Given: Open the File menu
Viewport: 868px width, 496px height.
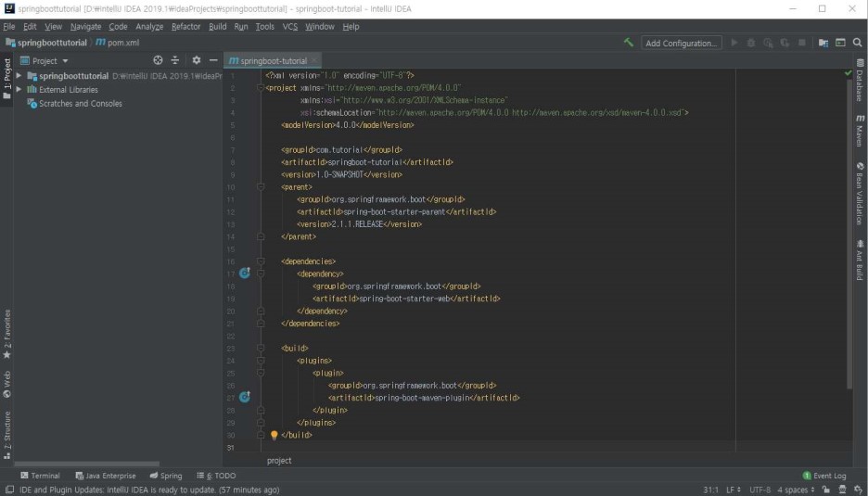Looking at the screenshot, I should click(9, 27).
